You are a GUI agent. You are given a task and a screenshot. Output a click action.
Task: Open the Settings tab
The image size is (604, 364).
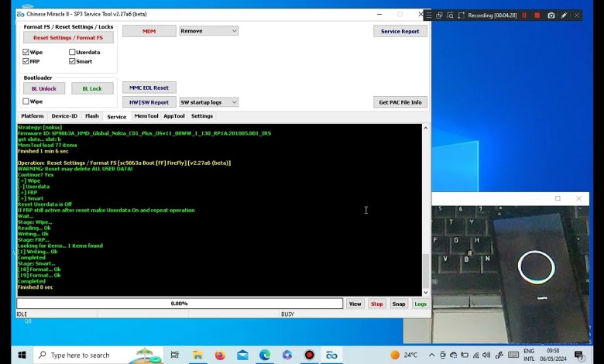(x=202, y=116)
